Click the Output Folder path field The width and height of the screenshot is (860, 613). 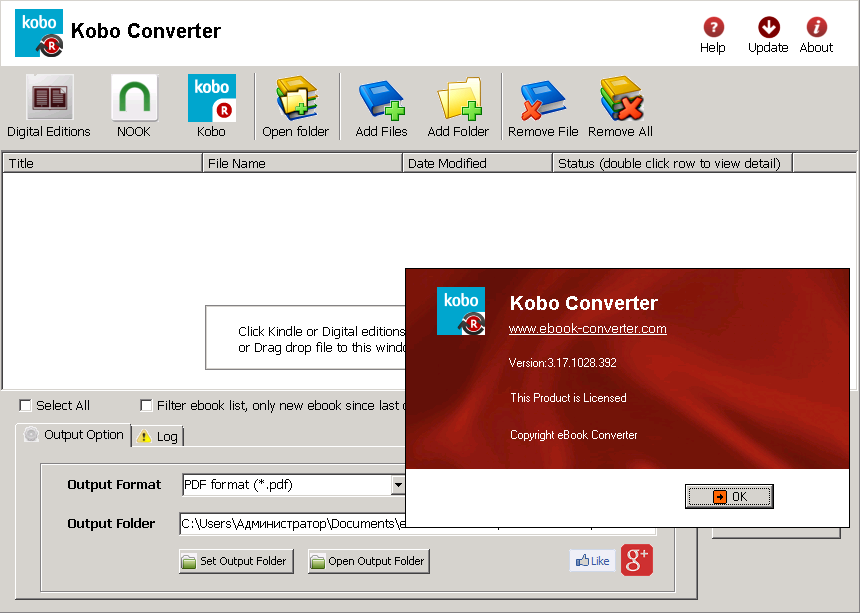click(x=292, y=524)
